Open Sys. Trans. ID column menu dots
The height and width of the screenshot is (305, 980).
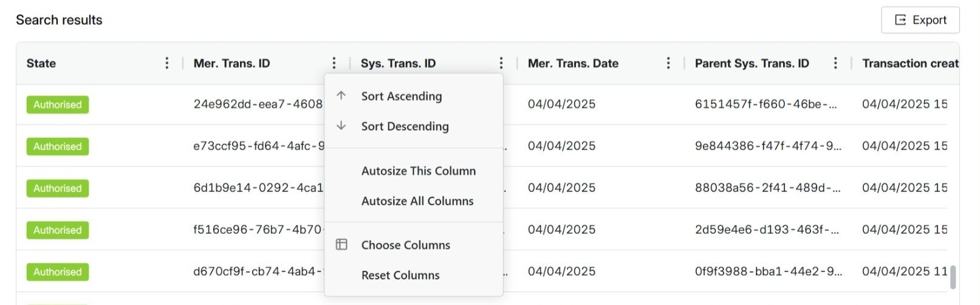pyautogui.click(x=501, y=63)
